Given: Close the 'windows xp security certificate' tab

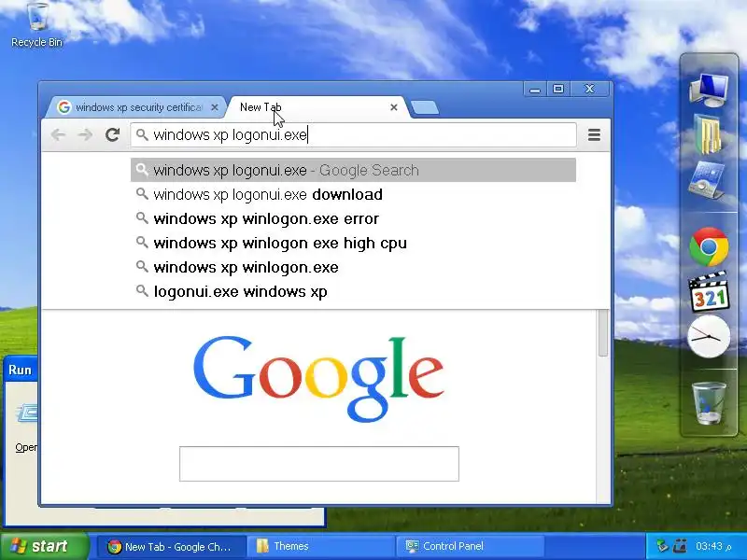Looking at the screenshot, I should [x=215, y=107].
